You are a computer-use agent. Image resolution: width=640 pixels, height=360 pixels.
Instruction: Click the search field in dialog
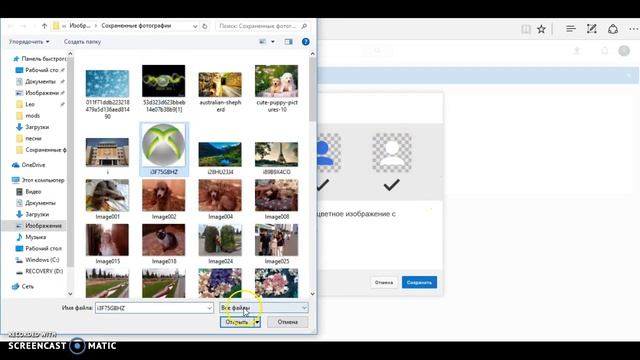[262, 26]
